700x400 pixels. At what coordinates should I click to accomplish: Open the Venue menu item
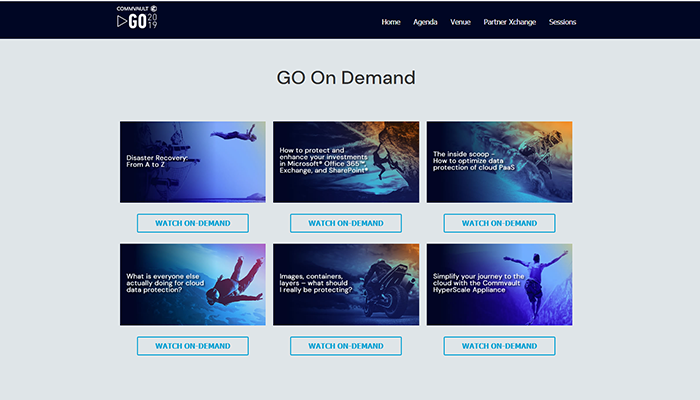(460, 22)
